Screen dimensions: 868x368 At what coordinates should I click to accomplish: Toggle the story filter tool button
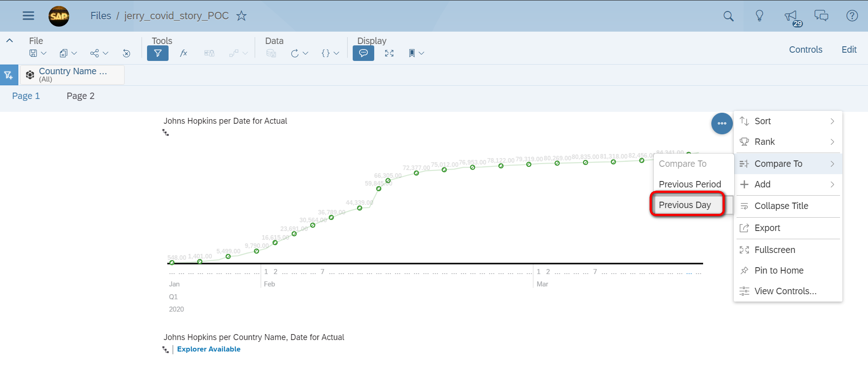click(x=158, y=53)
